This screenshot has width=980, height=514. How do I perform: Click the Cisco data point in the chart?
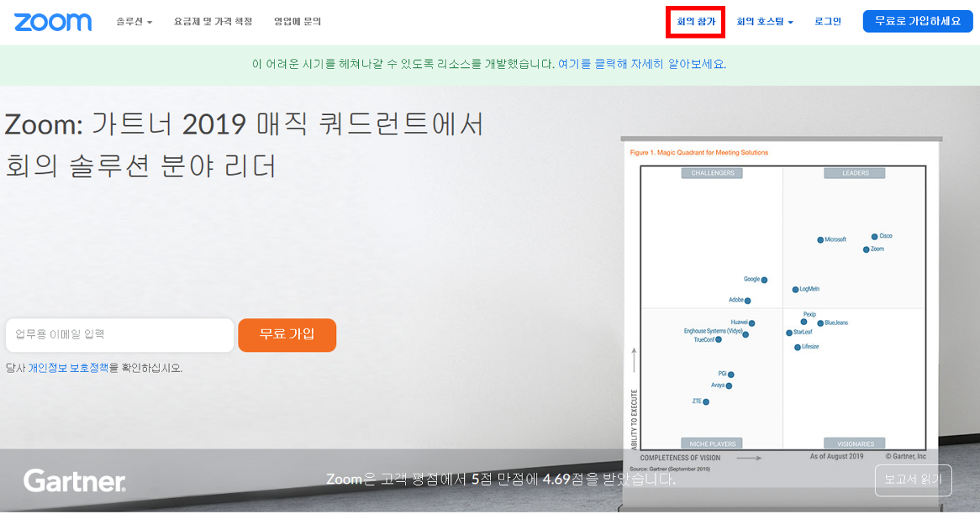click(x=874, y=237)
